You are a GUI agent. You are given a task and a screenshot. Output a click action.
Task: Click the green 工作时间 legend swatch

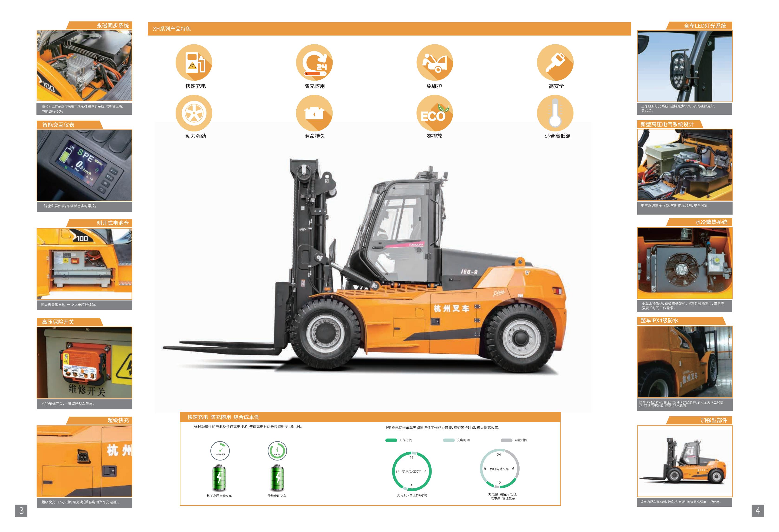pyautogui.click(x=391, y=440)
